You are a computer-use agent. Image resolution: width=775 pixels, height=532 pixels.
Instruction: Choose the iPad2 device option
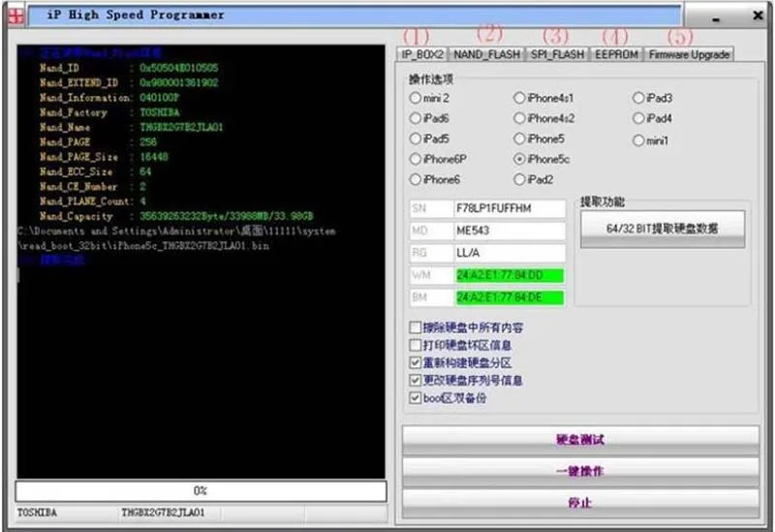click(534, 179)
